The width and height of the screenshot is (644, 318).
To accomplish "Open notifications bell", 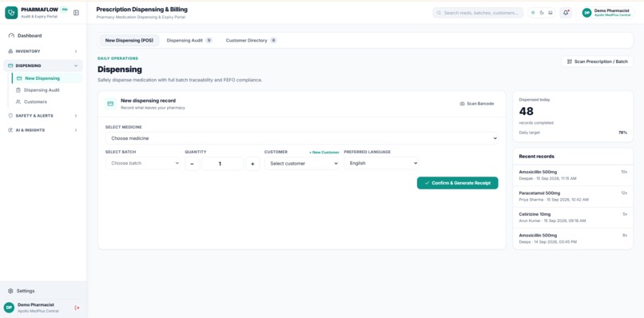I will [566, 13].
